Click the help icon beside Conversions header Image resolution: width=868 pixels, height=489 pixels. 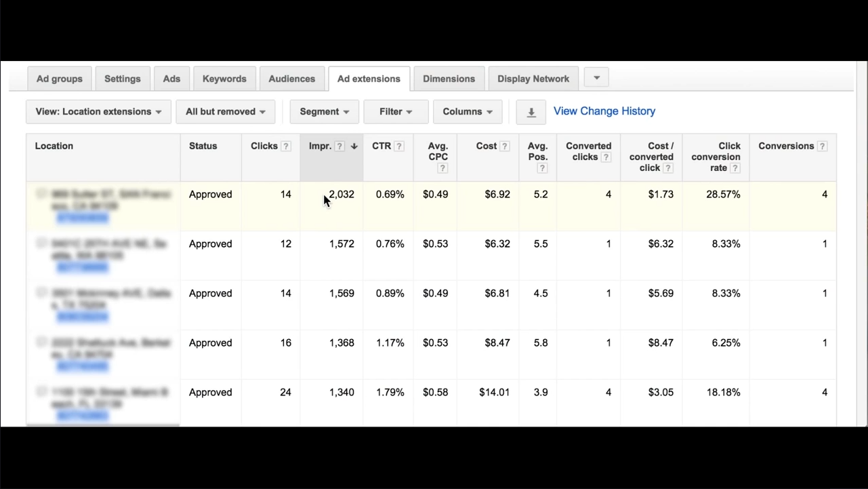(x=822, y=146)
